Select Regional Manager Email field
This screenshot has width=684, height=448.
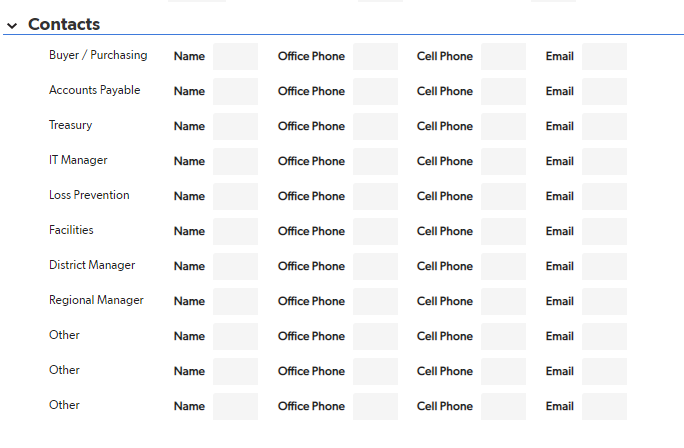605,301
